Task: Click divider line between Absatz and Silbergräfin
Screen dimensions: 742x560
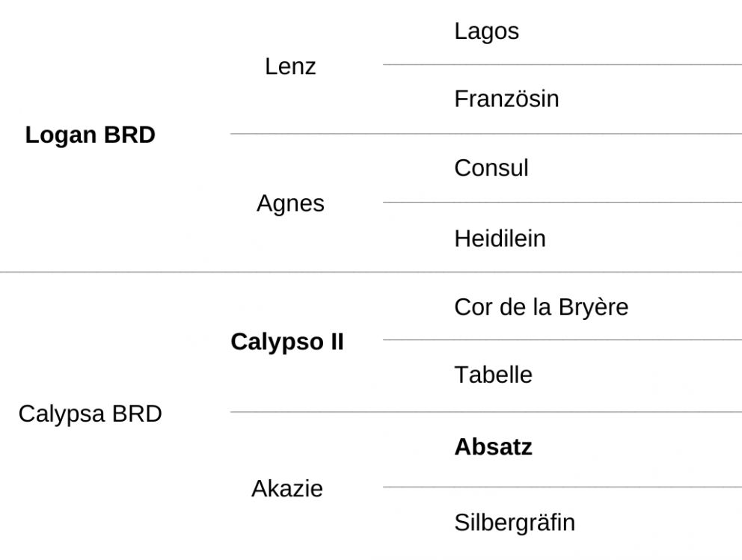Action: pos(562,487)
